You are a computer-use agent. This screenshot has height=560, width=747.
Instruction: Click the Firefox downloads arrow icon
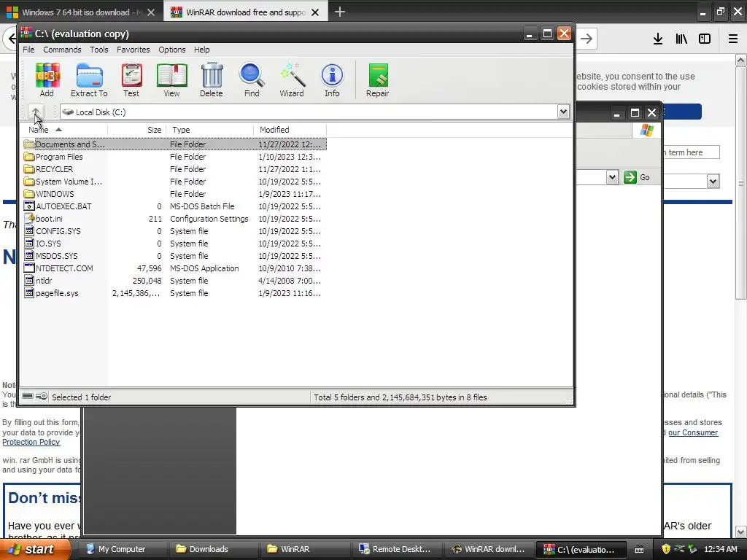click(x=658, y=39)
